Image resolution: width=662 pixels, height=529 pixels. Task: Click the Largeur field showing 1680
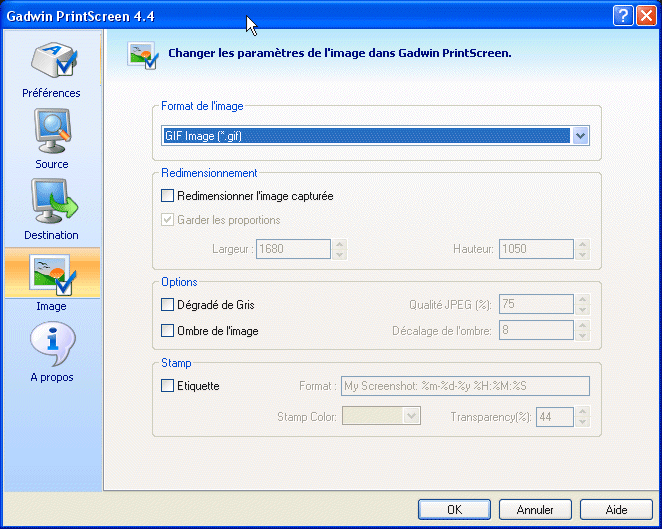point(293,249)
